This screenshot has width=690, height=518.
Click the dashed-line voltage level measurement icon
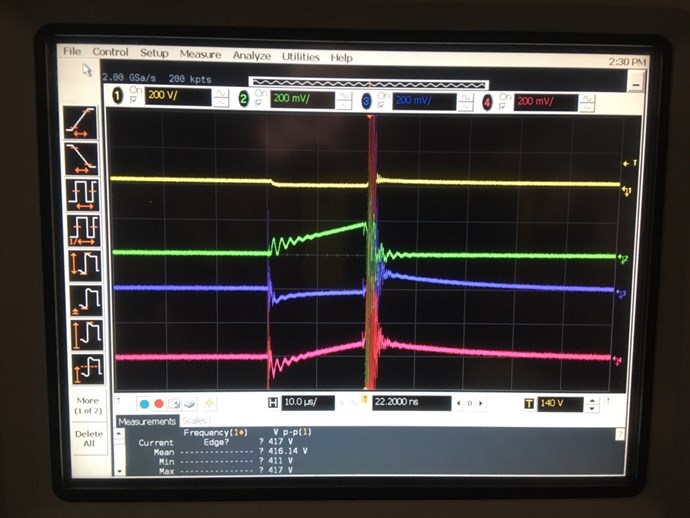click(x=88, y=369)
